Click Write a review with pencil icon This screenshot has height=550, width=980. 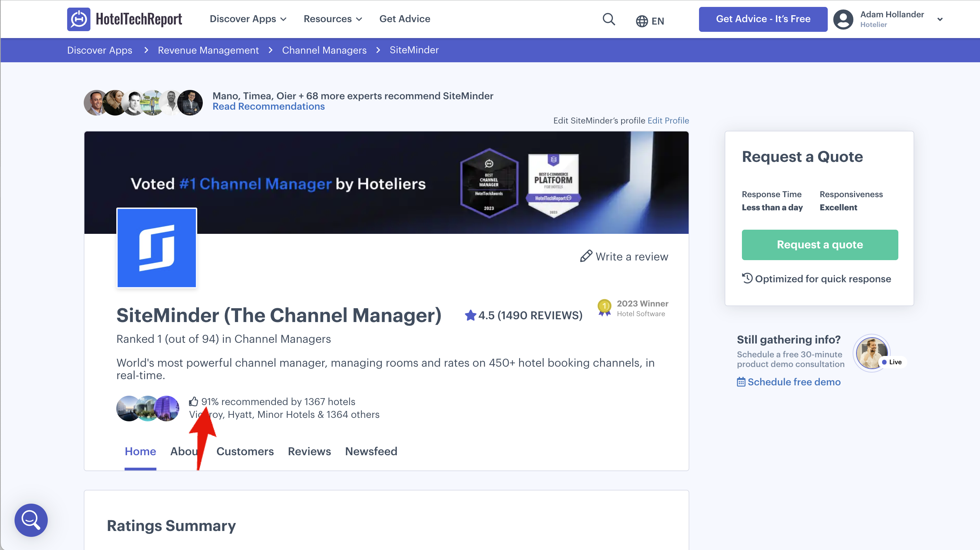click(624, 257)
